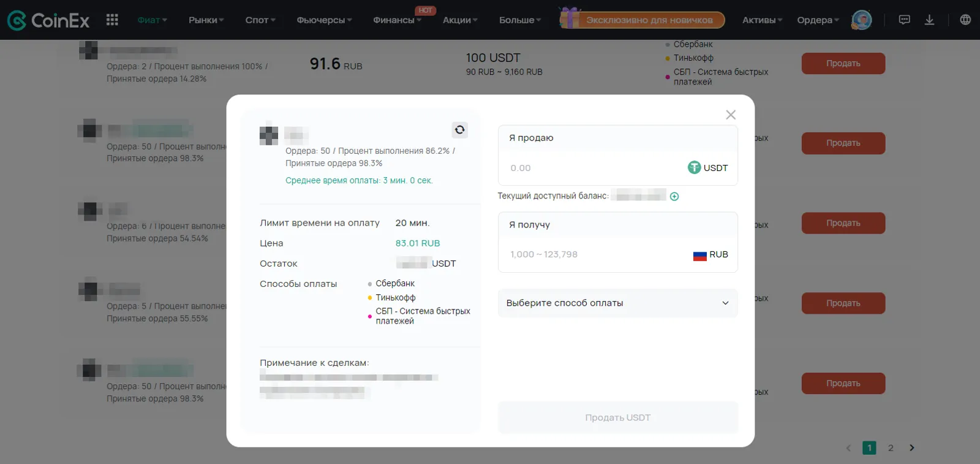The width and height of the screenshot is (980, 464).
Task: Open the Выберите способ оплаты dropdown
Action: (x=617, y=303)
